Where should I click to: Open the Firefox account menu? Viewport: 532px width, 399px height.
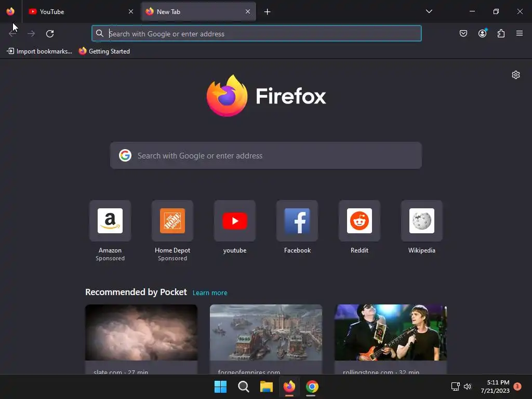482,33
